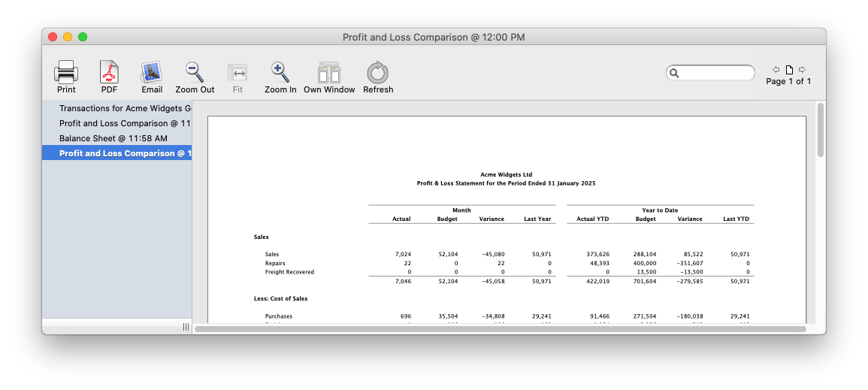Click the 'Actual' column header
The width and height of the screenshot is (868, 390).
401,219
